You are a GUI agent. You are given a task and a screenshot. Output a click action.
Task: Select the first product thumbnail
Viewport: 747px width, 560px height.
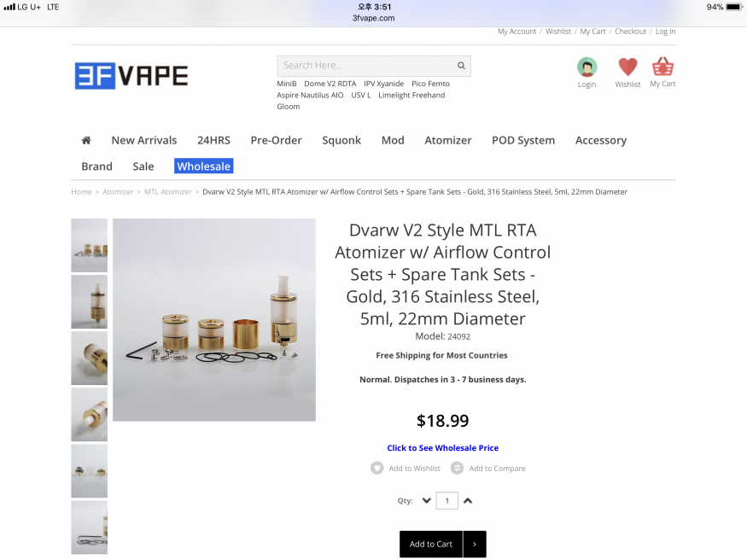[89, 245]
